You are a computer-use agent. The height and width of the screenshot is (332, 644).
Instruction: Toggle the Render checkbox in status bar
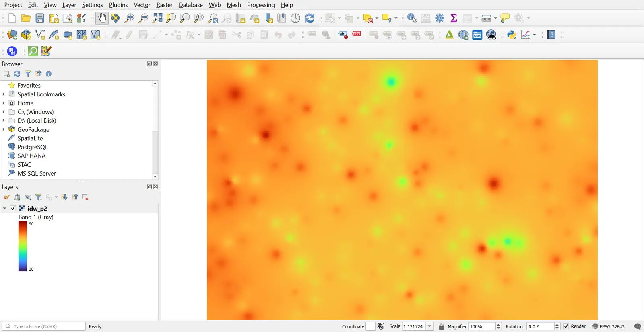coord(566,326)
